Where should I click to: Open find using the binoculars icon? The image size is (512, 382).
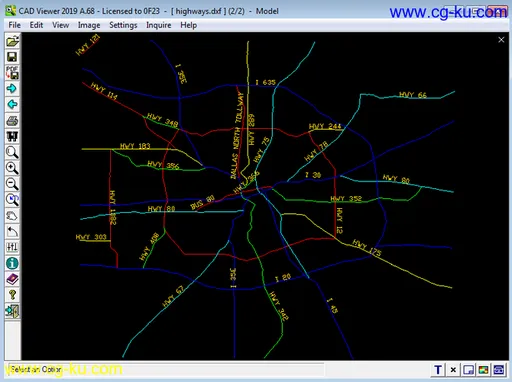pyautogui.click(x=12, y=136)
